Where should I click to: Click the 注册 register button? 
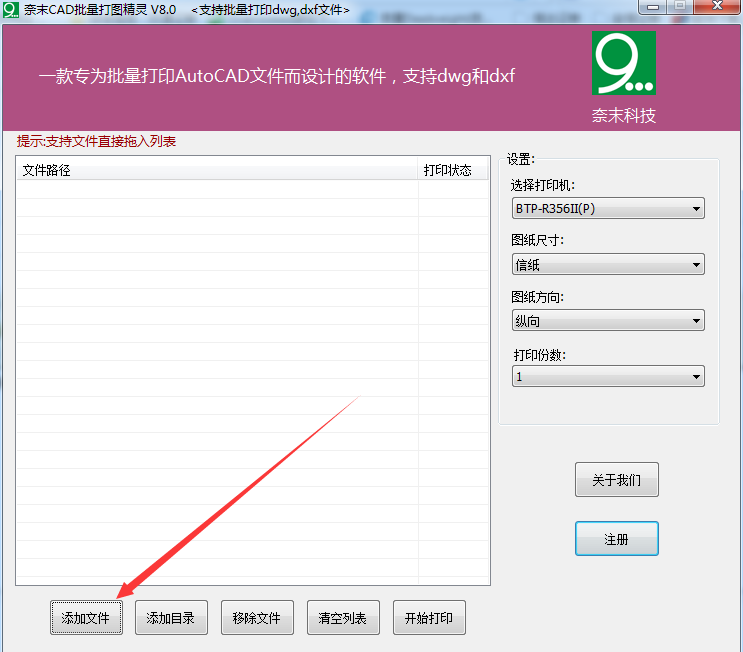616,539
